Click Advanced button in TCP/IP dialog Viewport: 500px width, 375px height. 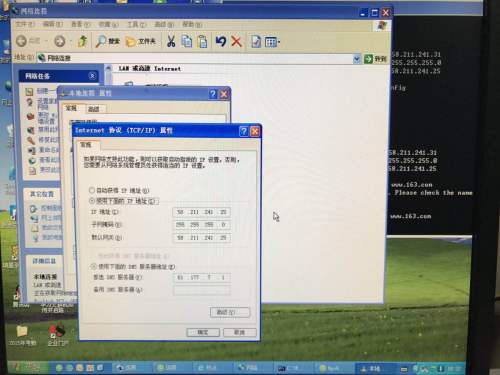pyautogui.click(x=230, y=312)
